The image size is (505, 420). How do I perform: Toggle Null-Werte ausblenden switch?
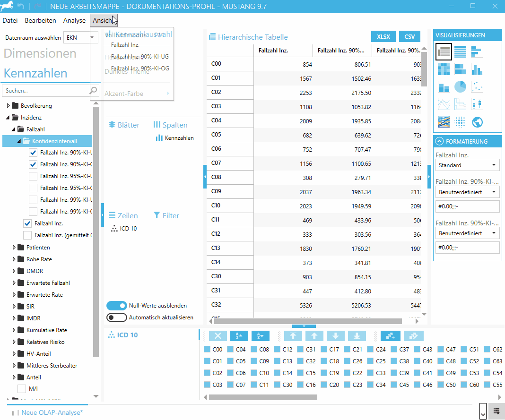tap(117, 306)
